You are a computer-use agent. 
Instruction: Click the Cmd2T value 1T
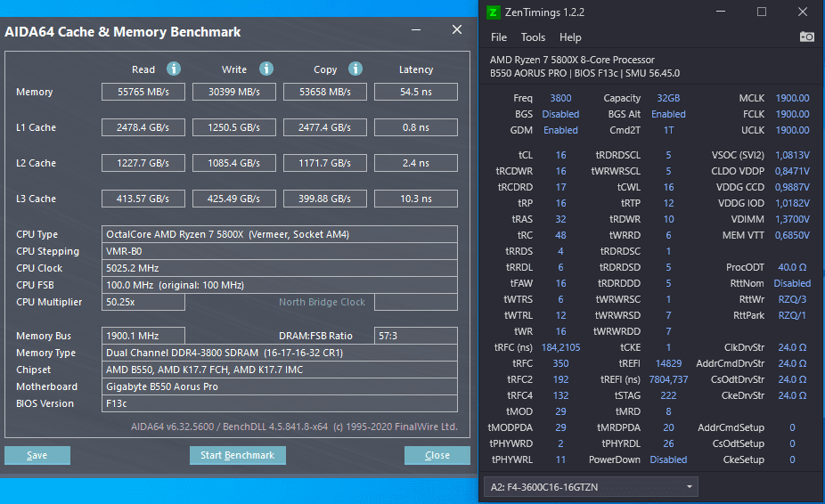(668, 130)
